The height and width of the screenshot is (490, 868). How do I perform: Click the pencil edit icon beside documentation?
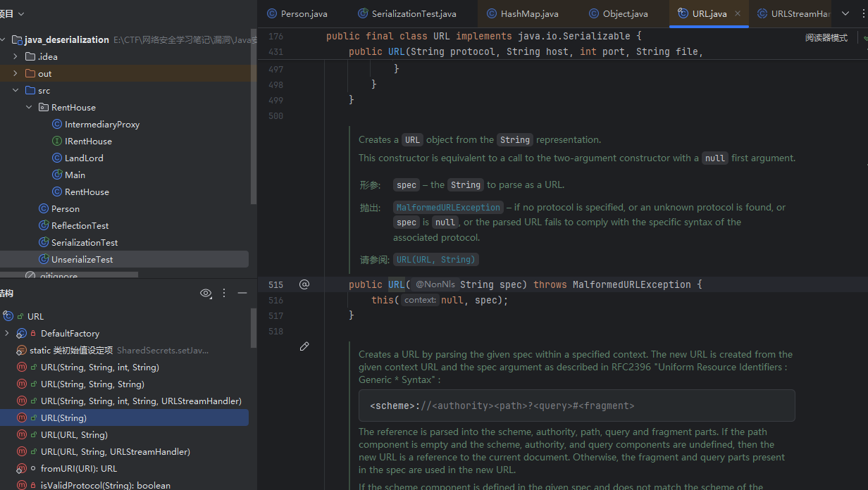tap(304, 346)
